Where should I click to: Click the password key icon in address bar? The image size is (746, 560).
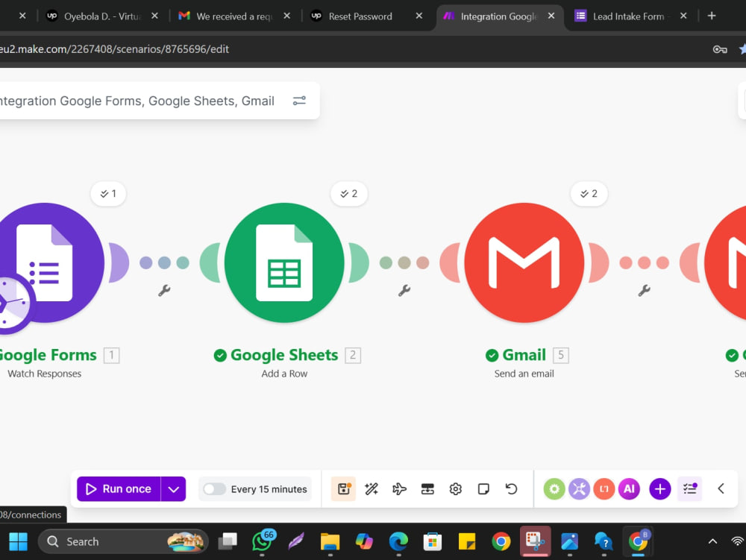tap(720, 49)
